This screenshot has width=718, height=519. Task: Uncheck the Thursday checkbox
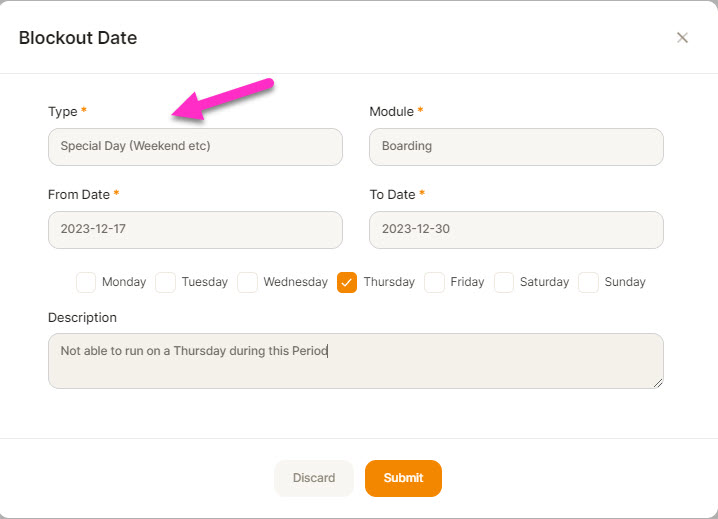click(x=347, y=282)
